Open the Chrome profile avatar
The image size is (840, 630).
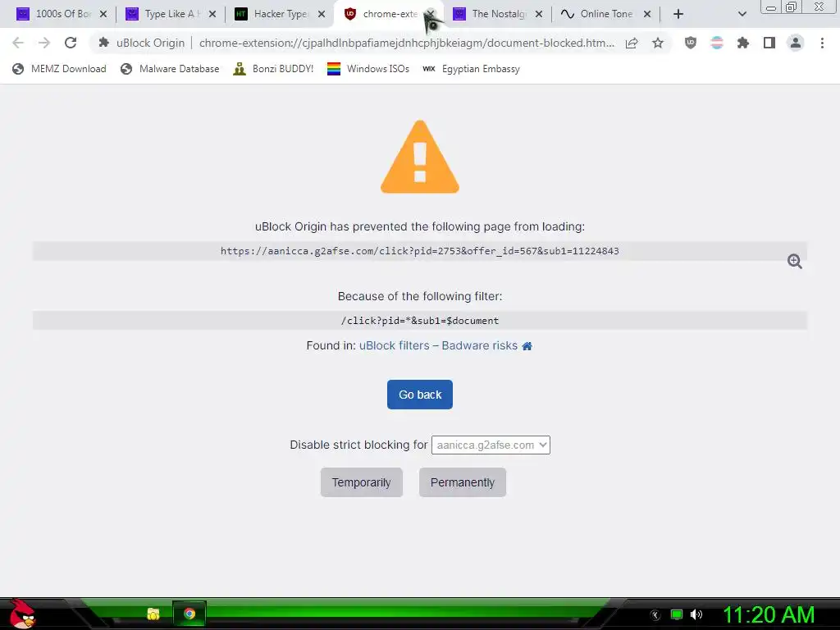796,43
